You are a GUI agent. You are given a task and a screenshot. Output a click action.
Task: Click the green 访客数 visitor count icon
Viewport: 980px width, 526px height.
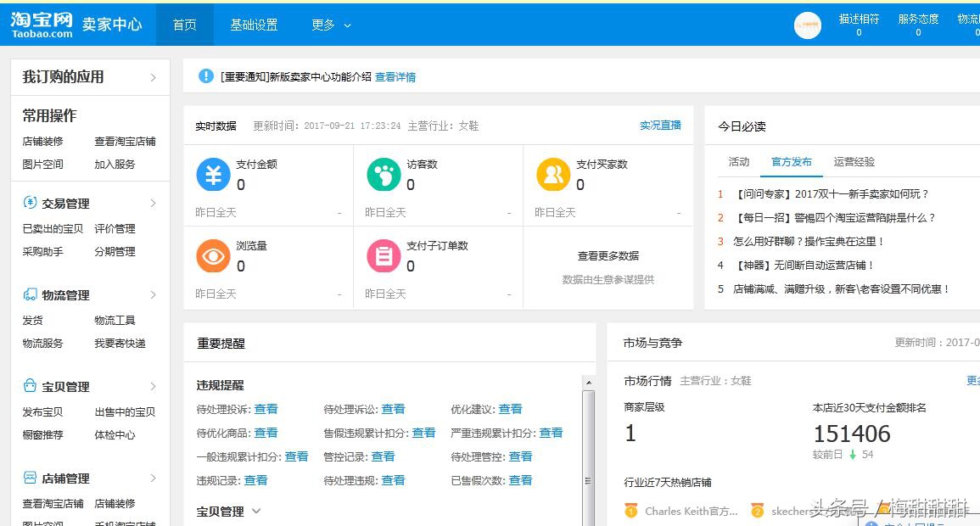point(384,175)
